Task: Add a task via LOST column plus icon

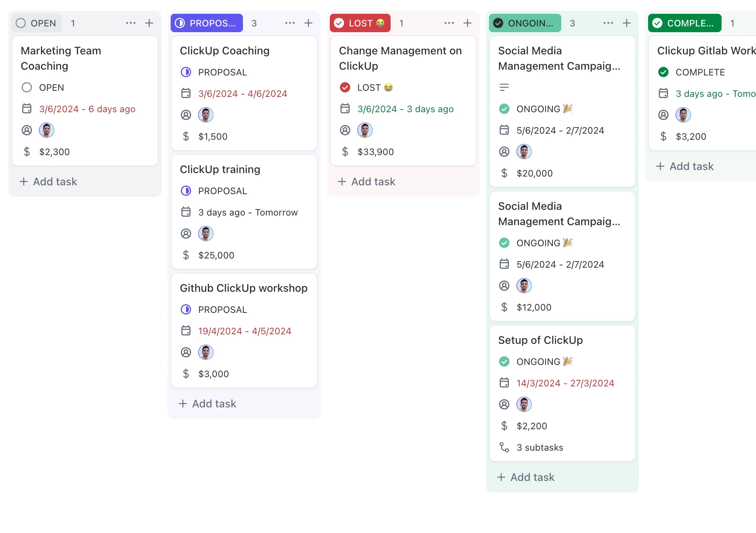Action: click(468, 23)
